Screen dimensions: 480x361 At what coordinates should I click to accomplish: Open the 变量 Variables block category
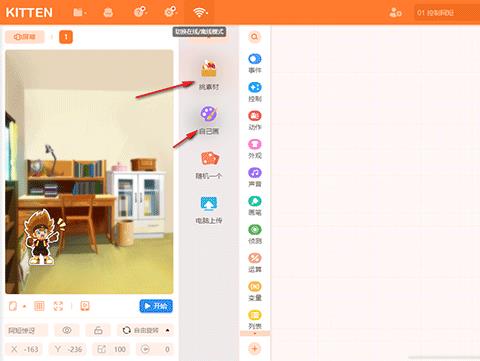255,291
